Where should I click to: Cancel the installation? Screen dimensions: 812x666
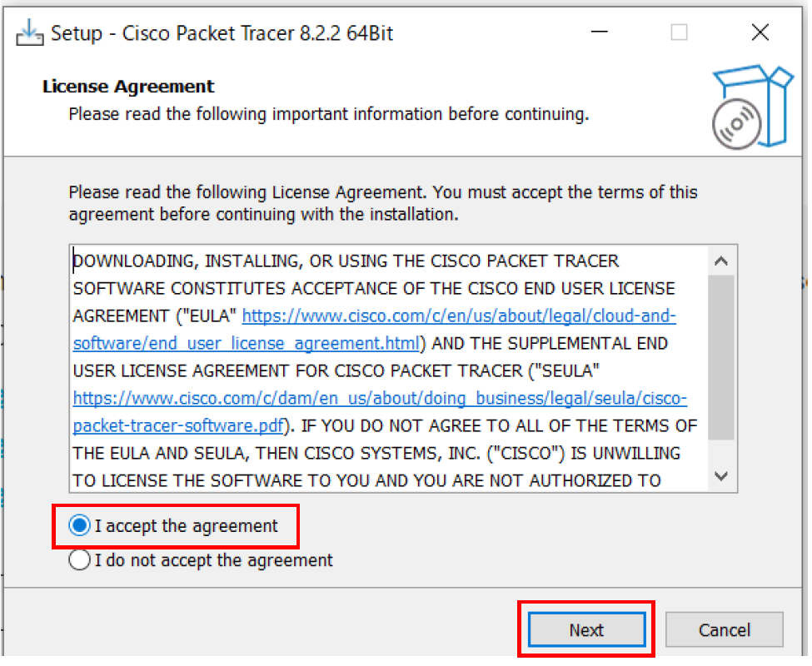[x=724, y=630]
